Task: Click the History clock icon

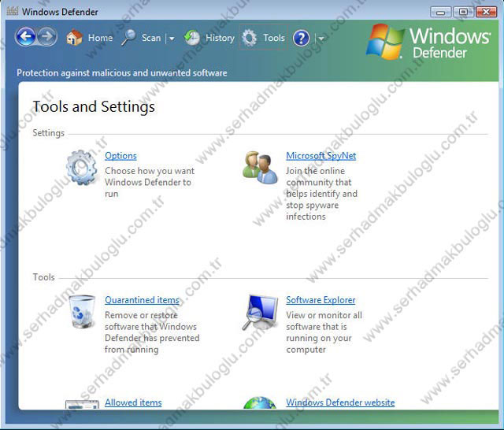Action: point(192,38)
